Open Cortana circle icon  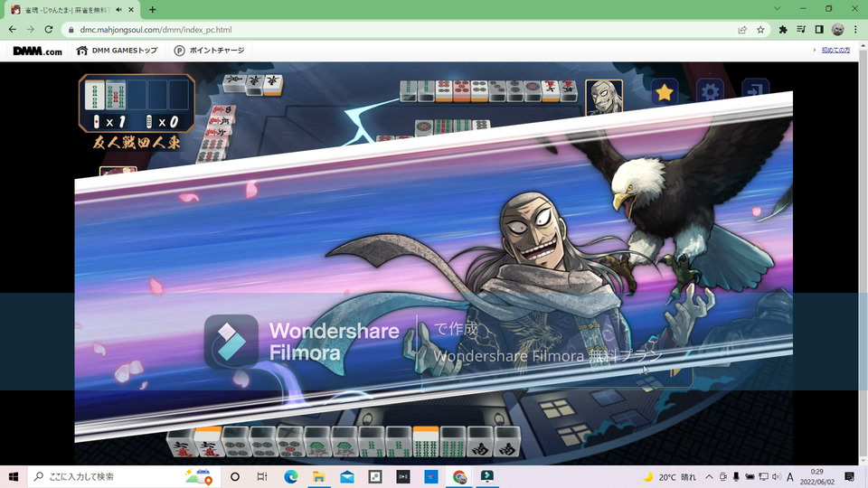[235, 476]
